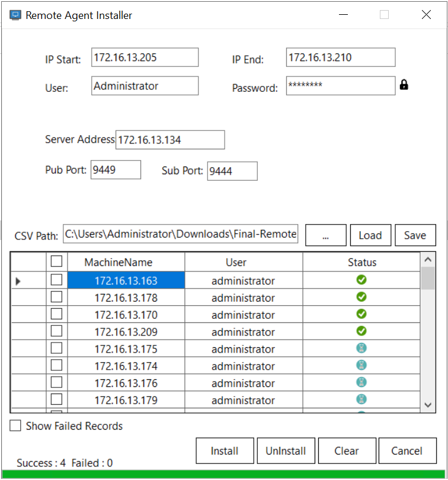Click success status icon for 172.16.13.209
448x480 pixels.
coord(361,331)
